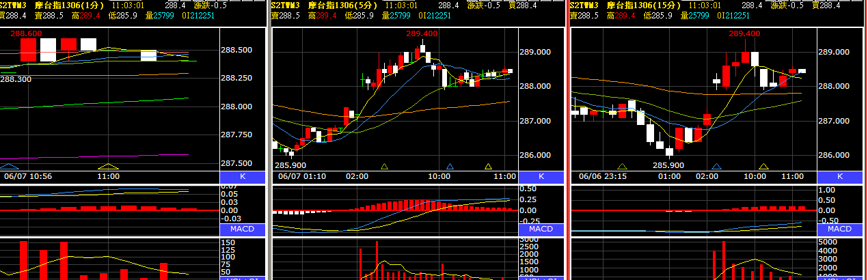The width and height of the screenshot is (868, 280).
Task: Click 289.000 on the 15分 price axis
Action: coord(835,52)
